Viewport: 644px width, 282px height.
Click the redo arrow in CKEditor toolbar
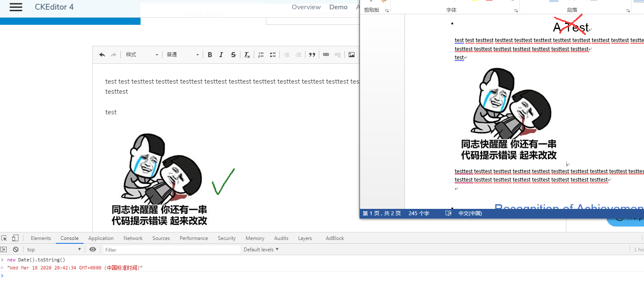(113, 55)
